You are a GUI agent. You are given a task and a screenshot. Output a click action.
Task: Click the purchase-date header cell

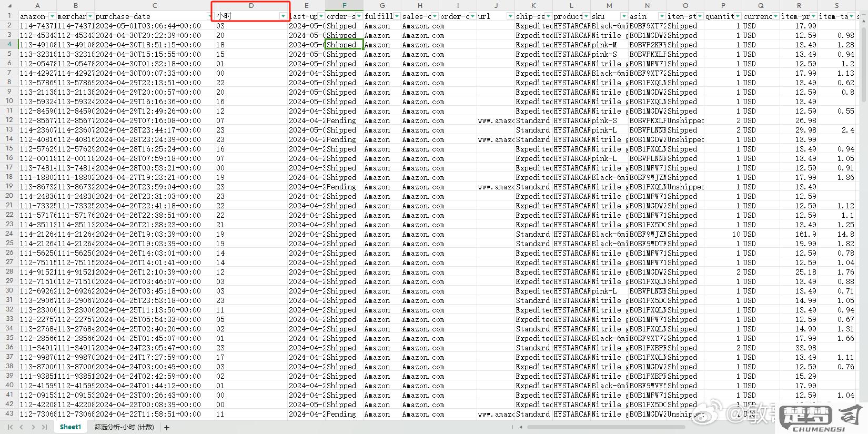coord(155,16)
